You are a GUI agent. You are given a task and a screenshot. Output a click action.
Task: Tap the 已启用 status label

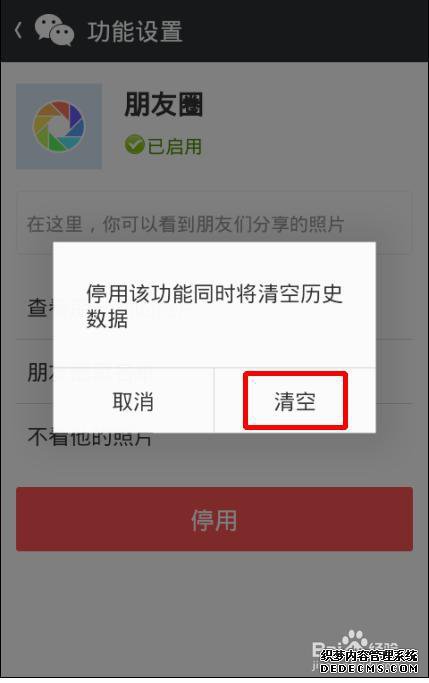[x=174, y=146]
